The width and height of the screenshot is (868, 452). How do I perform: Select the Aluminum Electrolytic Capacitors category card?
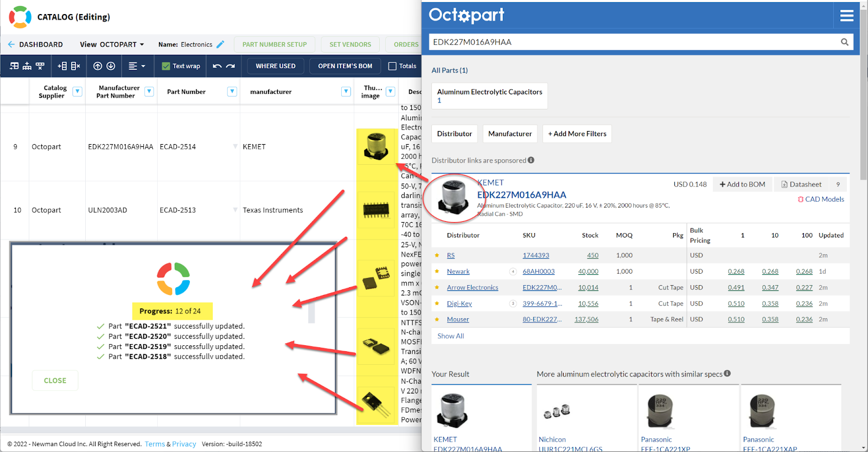pos(489,96)
